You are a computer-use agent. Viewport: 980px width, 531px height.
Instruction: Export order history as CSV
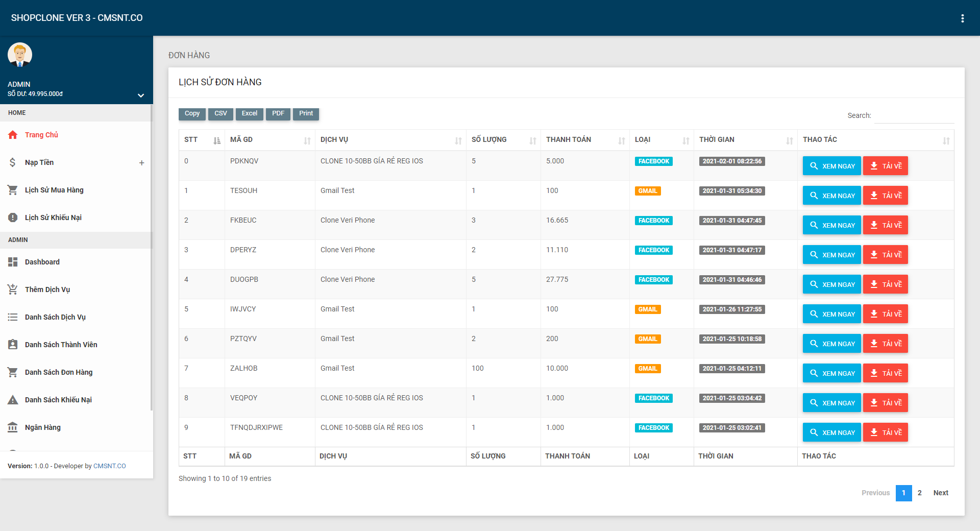point(220,114)
